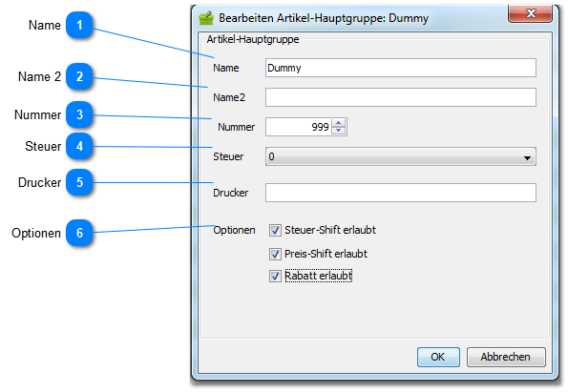Click into the empty Name2 field
Viewport: 568px width, 392px height.
point(401,97)
